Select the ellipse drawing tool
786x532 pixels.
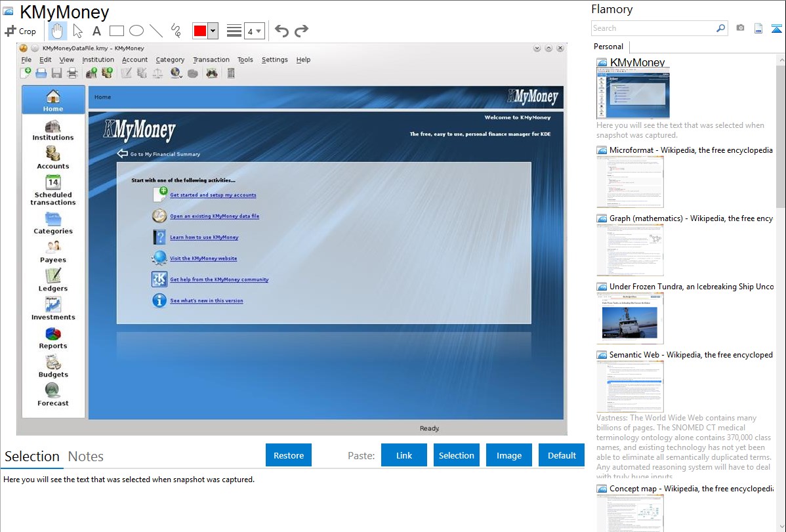point(136,31)
